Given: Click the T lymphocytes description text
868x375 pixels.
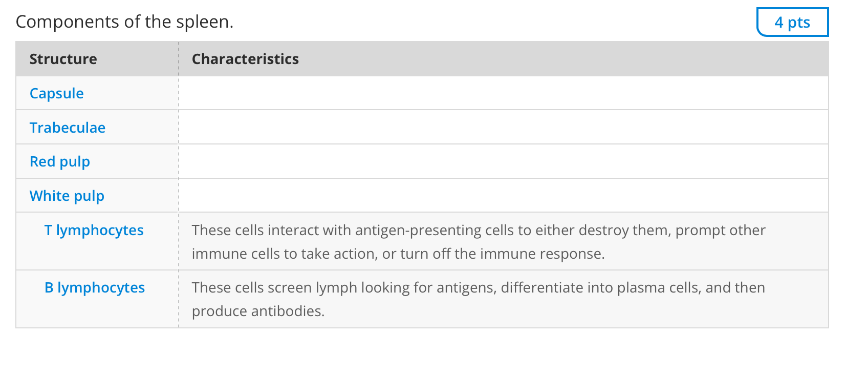Looking at the screenshot, I should 478,242.
